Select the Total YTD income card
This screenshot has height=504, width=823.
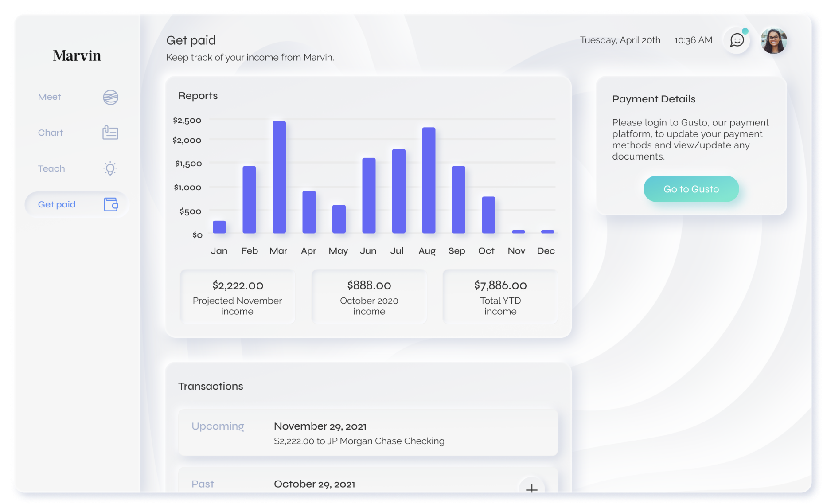point(500,297)
